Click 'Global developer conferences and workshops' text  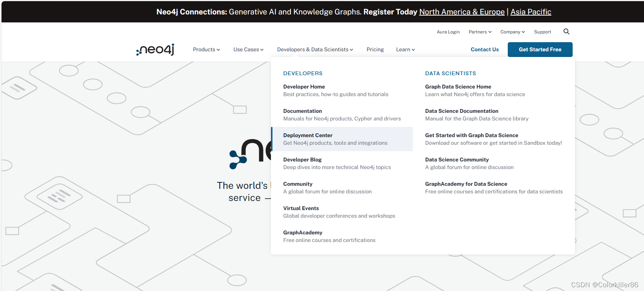coord(339,216)
